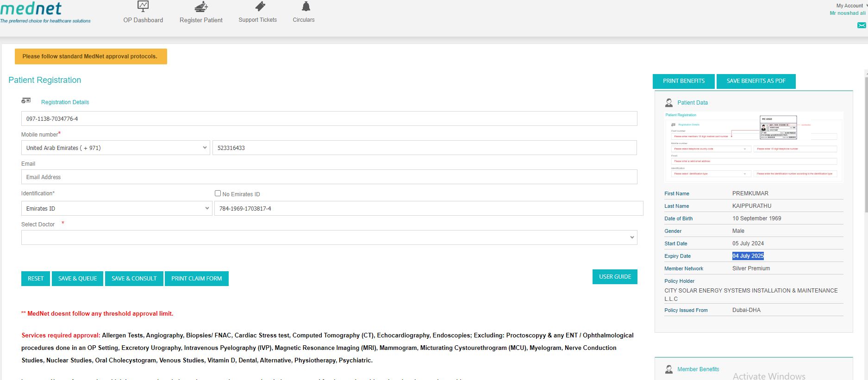
Task: Open Register Patient menu item
Action: coord(201,20)
